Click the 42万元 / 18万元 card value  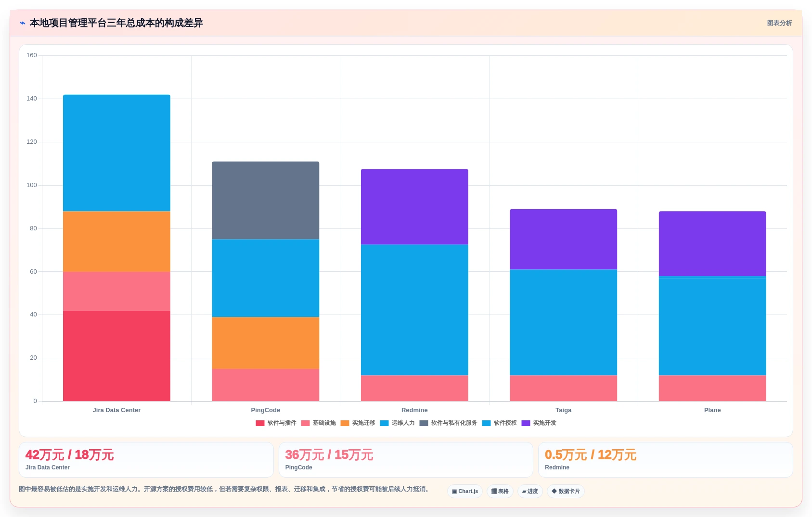[x=69, y=455]
